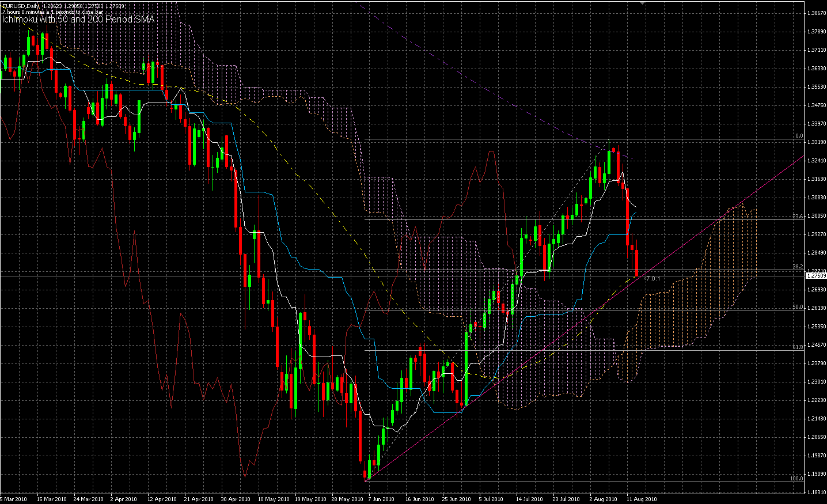The width and height of the screenshot is (827, 504).
Task: Select the Fibonacci 38.2 level label
Action: pyautogui.click(x=798, y=267)
